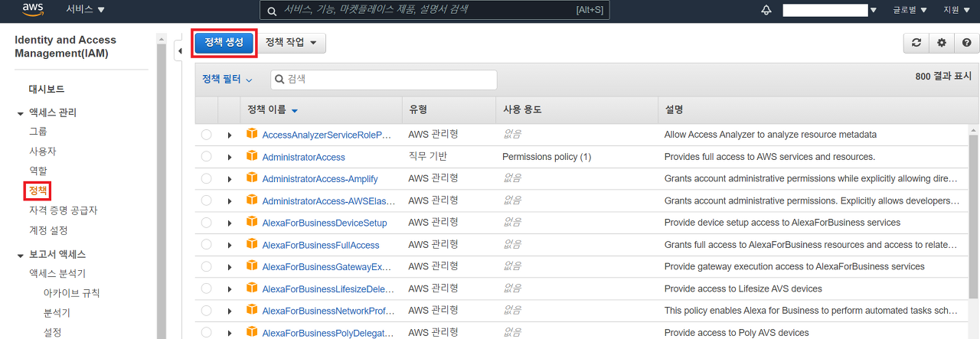Click the cube icon beside AlexaForBusinessGatewayEx…
Viewport: 980px width, 339px height.
(x=251, y=266)
